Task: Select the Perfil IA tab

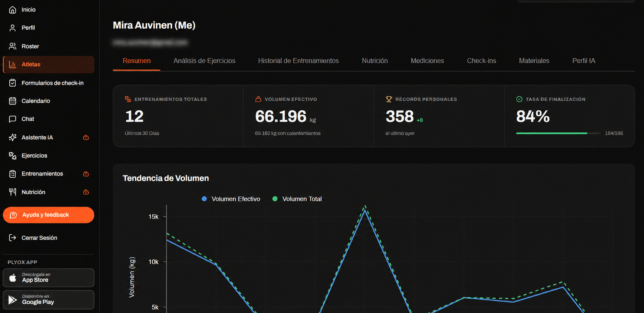Action: (x=584, y=61)
